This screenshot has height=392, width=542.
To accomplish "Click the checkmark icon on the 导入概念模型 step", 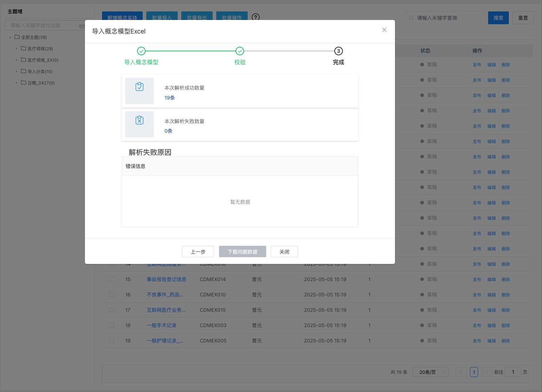I will [141, 51].
